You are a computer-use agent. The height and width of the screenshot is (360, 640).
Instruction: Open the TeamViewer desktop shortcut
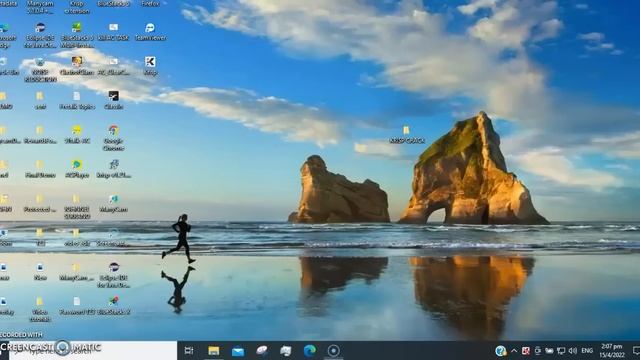(150, 31)
